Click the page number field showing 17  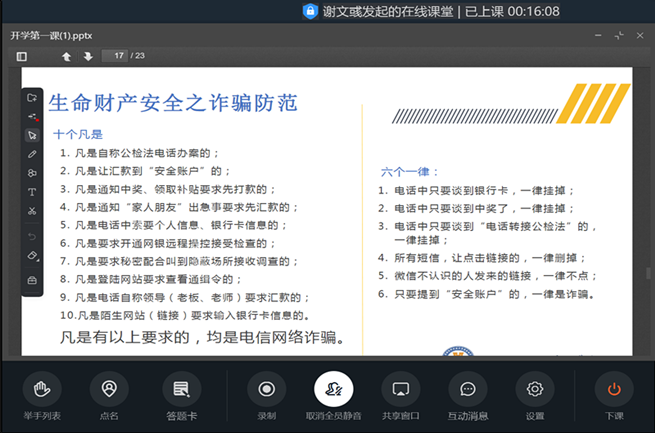[114, 56]
